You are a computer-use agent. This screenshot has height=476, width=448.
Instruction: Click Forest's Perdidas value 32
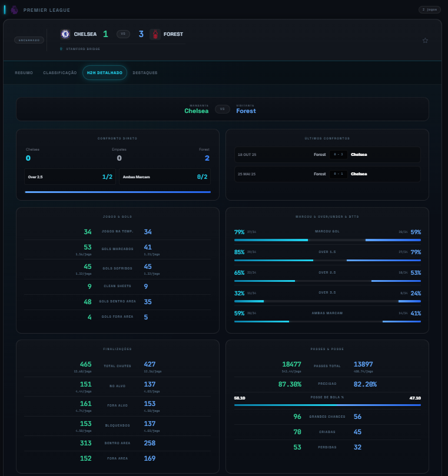tap(357, 447)
